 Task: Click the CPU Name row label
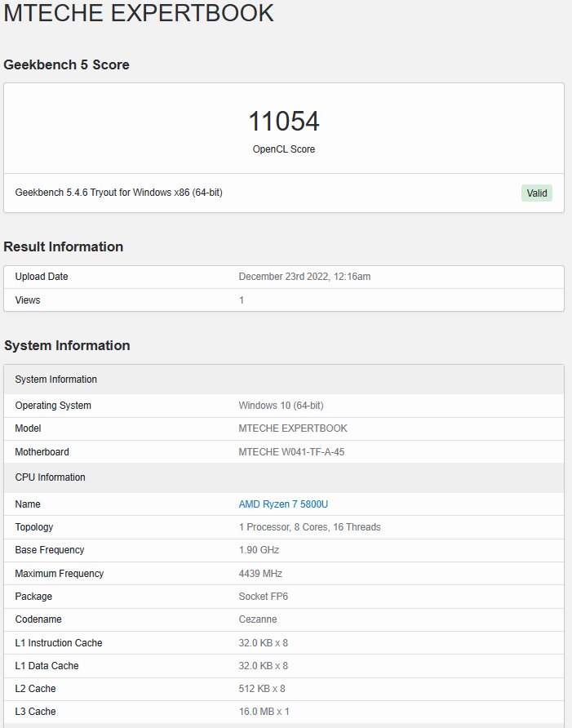click(x=28, y=504)
